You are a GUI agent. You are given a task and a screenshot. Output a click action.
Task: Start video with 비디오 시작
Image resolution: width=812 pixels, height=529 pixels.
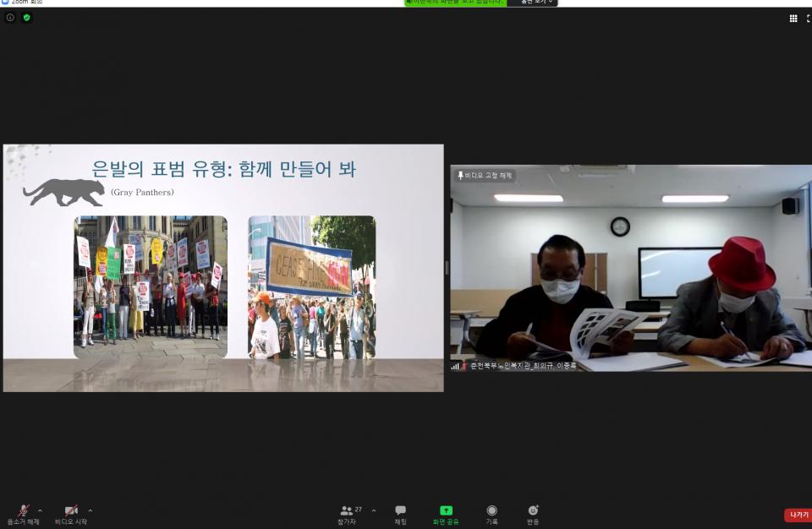pos(71,515)
